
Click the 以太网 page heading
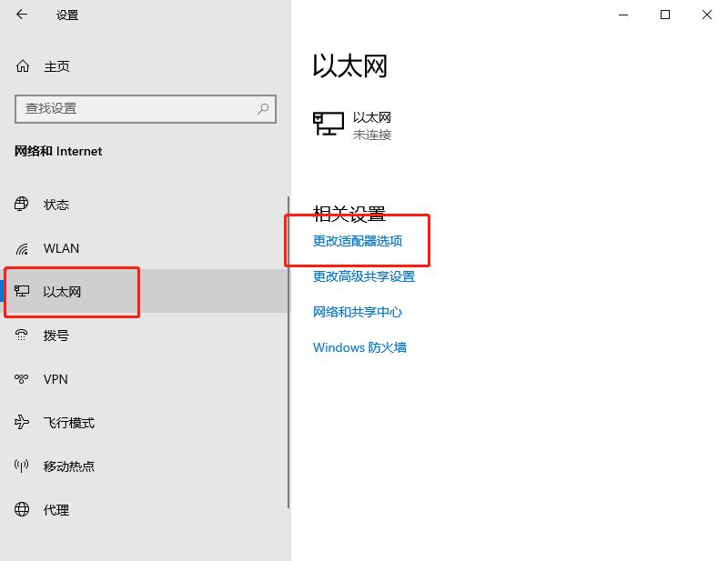pos(349,66)
